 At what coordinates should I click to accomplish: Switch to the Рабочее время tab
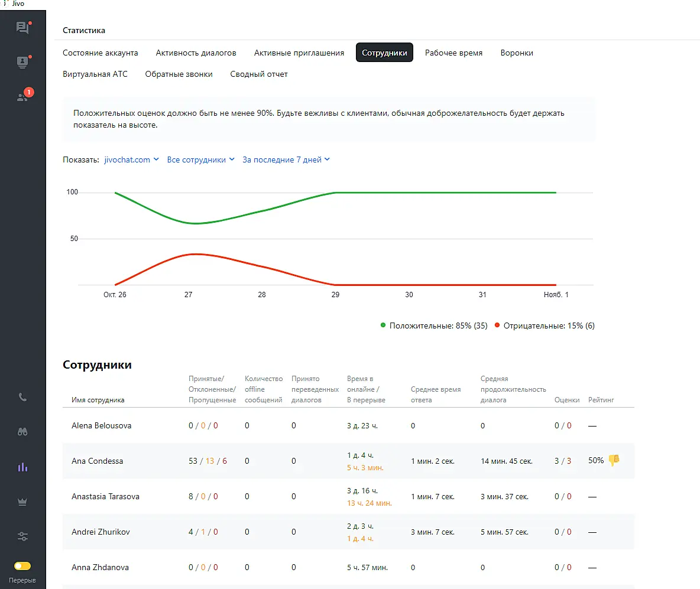453,53
